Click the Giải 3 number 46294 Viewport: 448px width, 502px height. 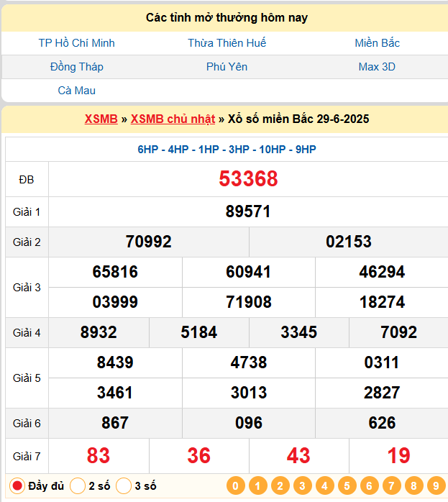pyautogui.click(x=382, y=272)
